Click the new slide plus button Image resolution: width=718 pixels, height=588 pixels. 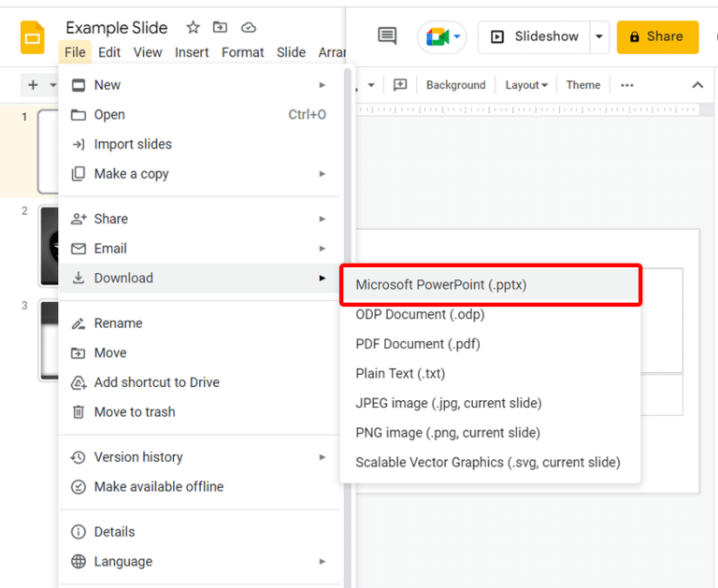[x=33, y=85]
